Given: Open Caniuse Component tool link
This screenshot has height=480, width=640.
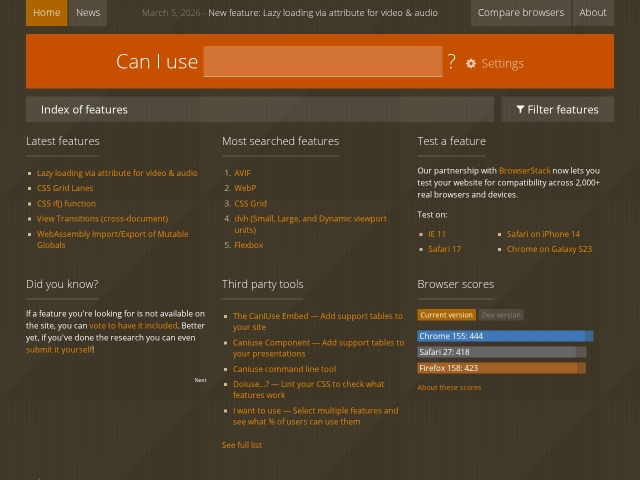Looking at the screenshot, I should [318, 348].
